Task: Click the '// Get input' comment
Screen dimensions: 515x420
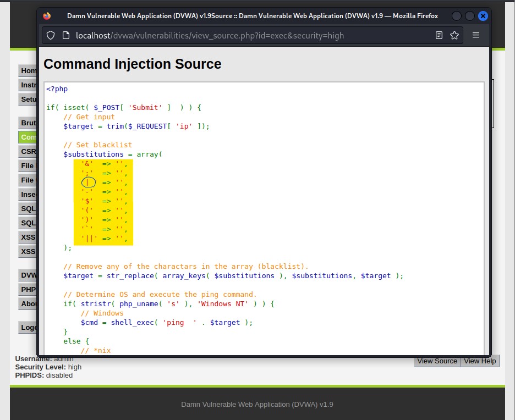Action: coord(89,117)
